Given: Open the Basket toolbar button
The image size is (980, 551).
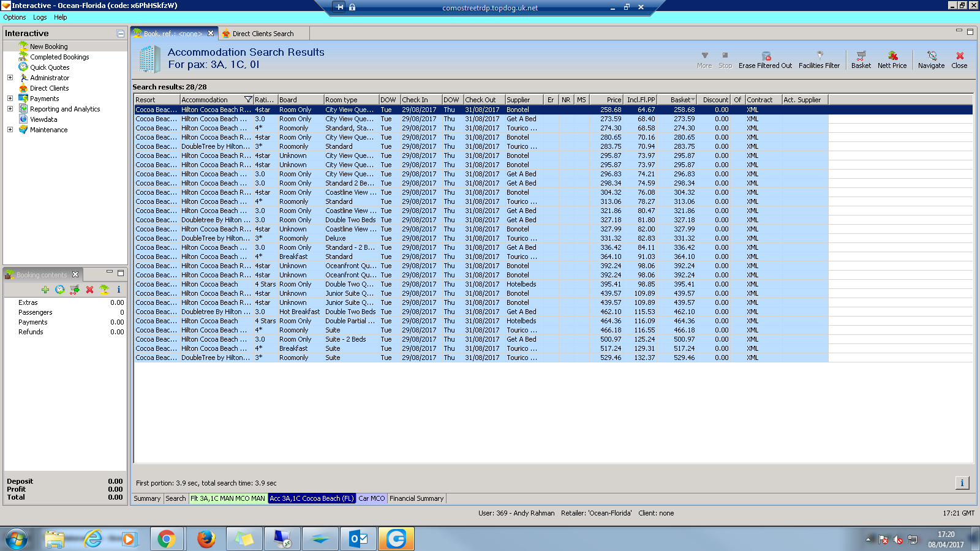Looking at the screenshot, I should pyautogui.click(x=861, y=59).
